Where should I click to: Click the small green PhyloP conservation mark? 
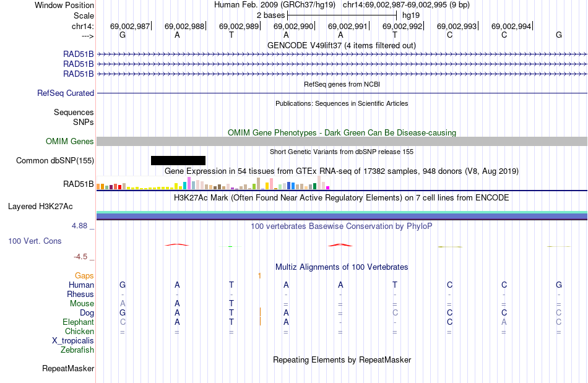(x=230, y=246)
